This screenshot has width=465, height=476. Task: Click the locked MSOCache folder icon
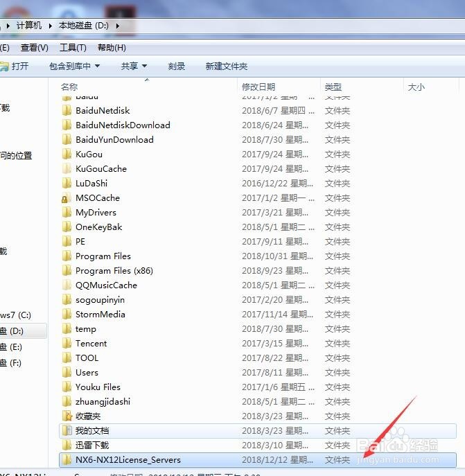point(67,198)
